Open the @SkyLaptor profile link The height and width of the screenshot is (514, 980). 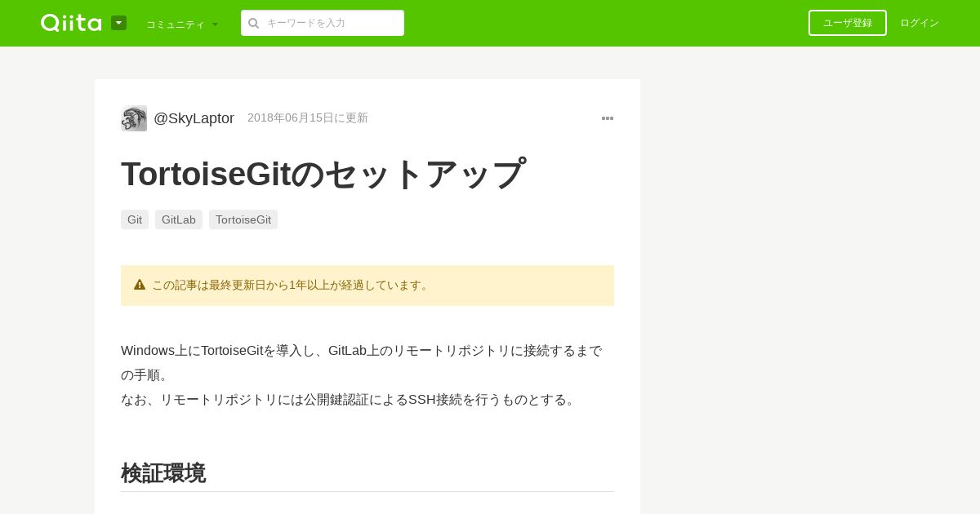tap(194, 118)
